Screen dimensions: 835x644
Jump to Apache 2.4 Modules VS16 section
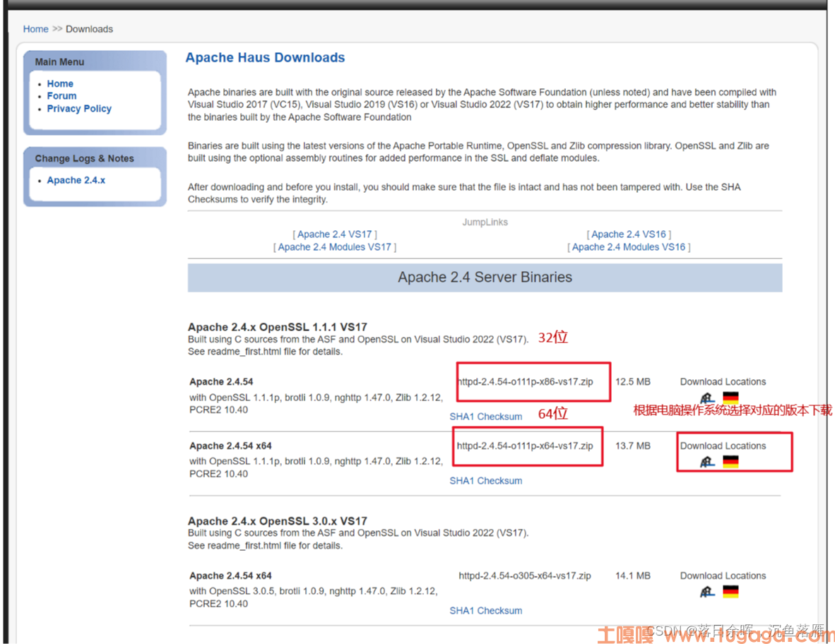coord(629,247)
